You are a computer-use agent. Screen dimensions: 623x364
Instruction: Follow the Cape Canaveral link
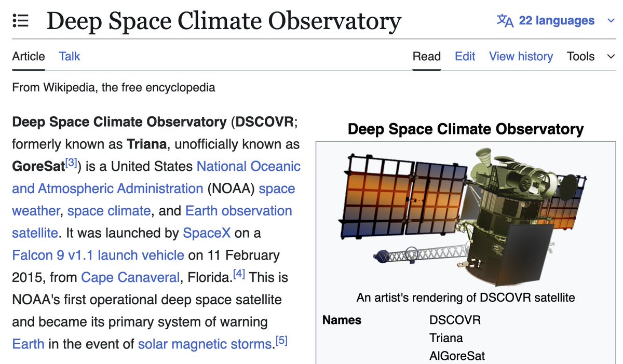130,277
